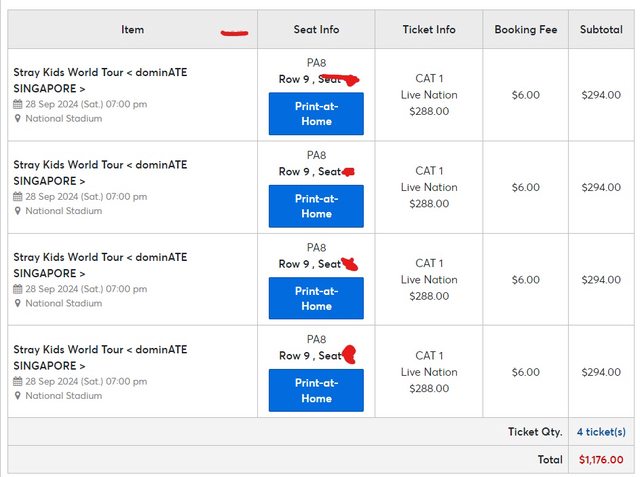Screen dimensions: 640x477
Task: Click location pin icon in fourth row
Action: [18, 396]
